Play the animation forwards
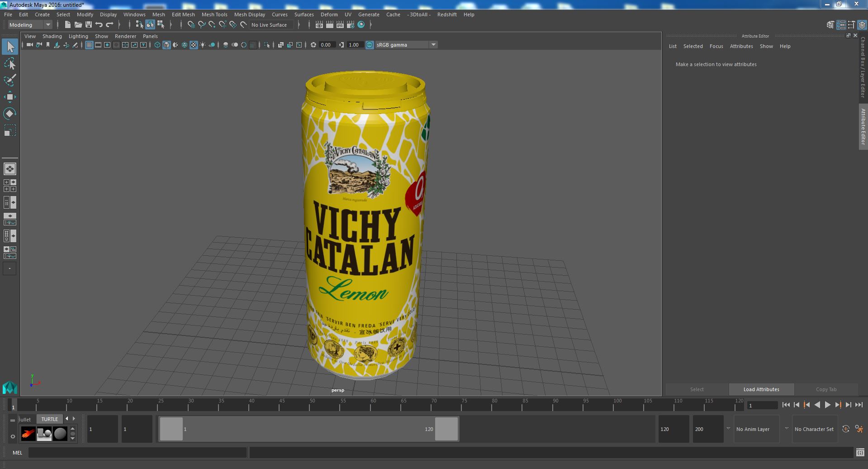Image resolution: width=868 pixels, height=469 pixels. 827,405
